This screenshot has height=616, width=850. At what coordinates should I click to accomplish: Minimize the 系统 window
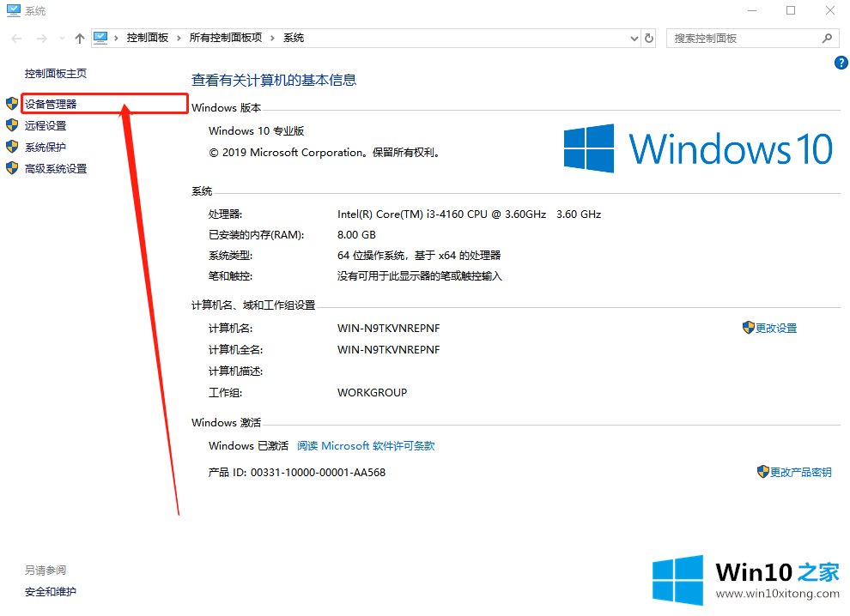pos(752,11)
